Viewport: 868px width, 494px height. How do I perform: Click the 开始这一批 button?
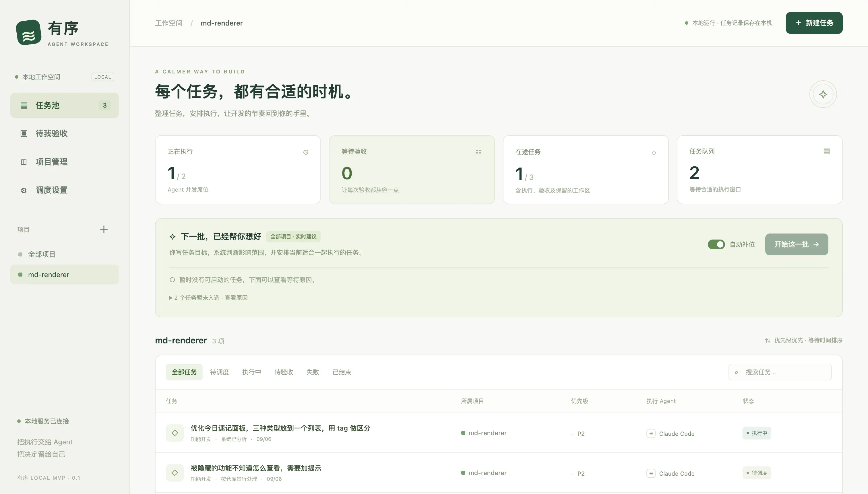tap(796, 244)
